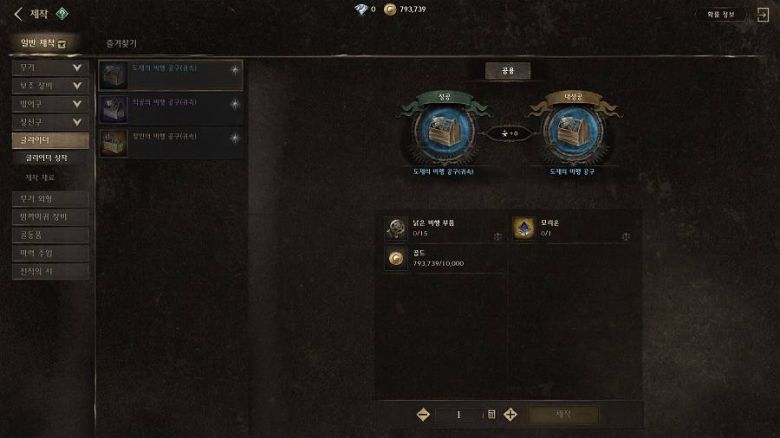Open the 모리온 material icon
This screenshot has height=438, width=780.
pyautogui.click(x=524, y=228)
